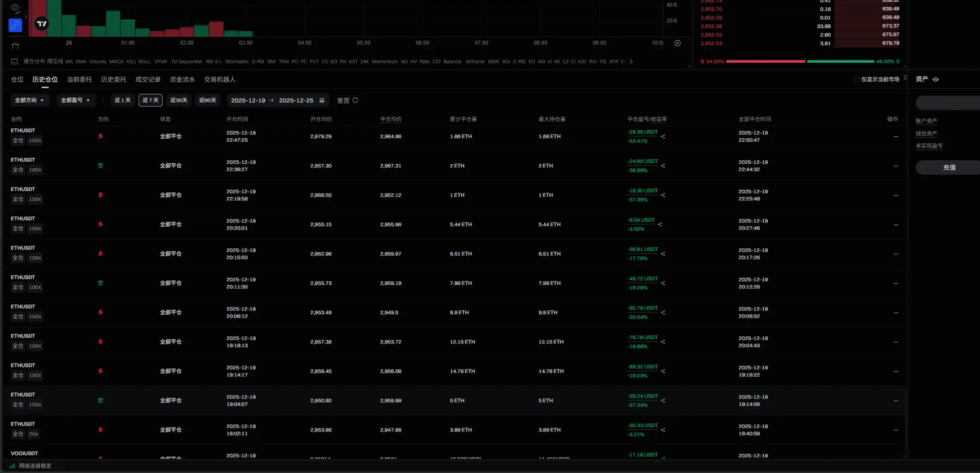Click the 钱包资产 label in assets panel

pos(926,134)
